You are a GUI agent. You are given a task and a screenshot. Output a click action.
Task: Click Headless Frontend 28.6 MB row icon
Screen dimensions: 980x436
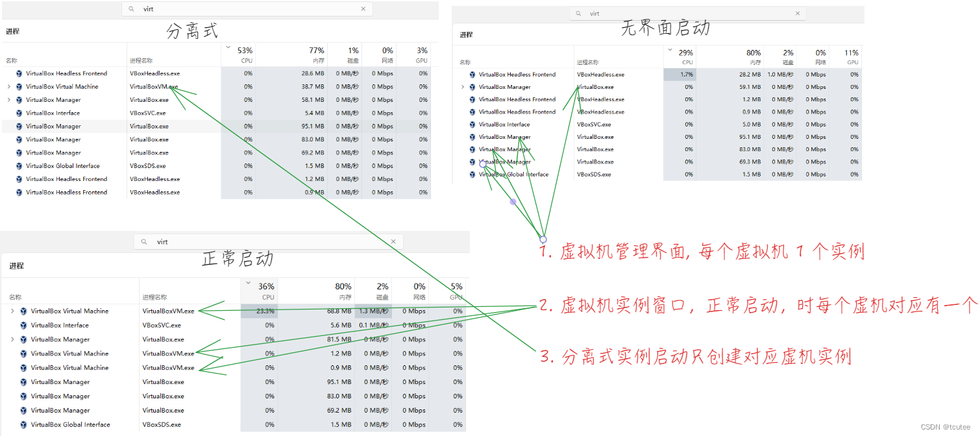coord(19,73)
